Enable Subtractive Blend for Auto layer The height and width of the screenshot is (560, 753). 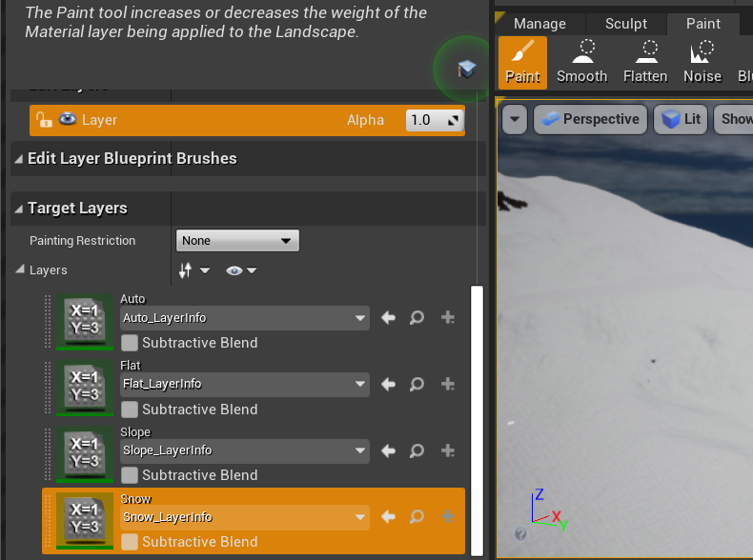tap(130, 343)
